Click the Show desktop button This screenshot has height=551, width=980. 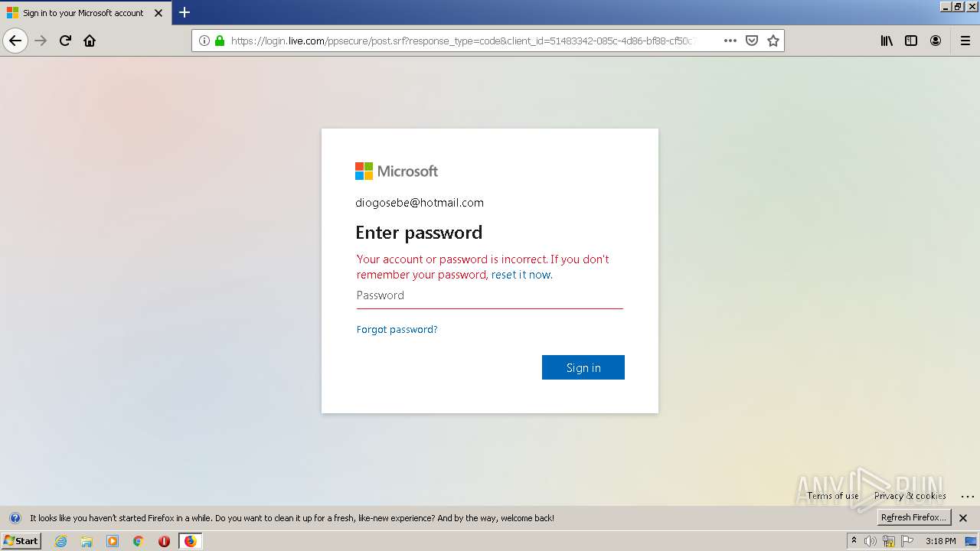pos(971,541)
